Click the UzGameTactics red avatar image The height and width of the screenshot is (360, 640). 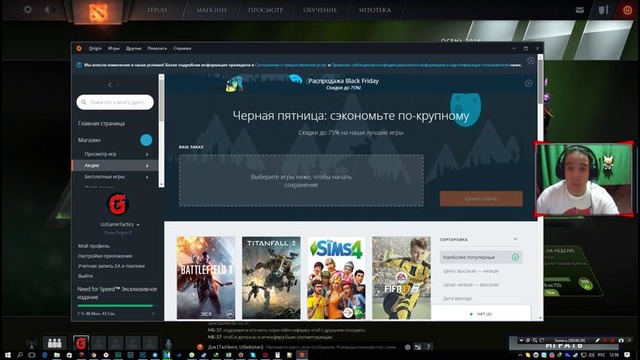[x=118, y=204]
